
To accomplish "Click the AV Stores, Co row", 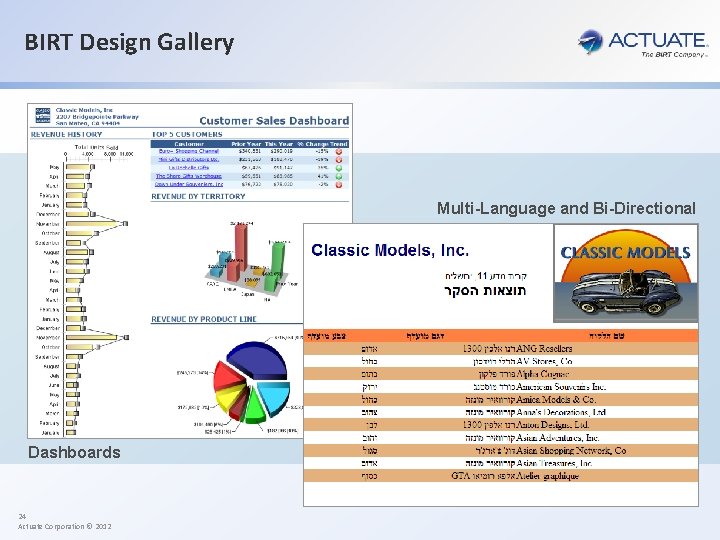I will [501, 361].
